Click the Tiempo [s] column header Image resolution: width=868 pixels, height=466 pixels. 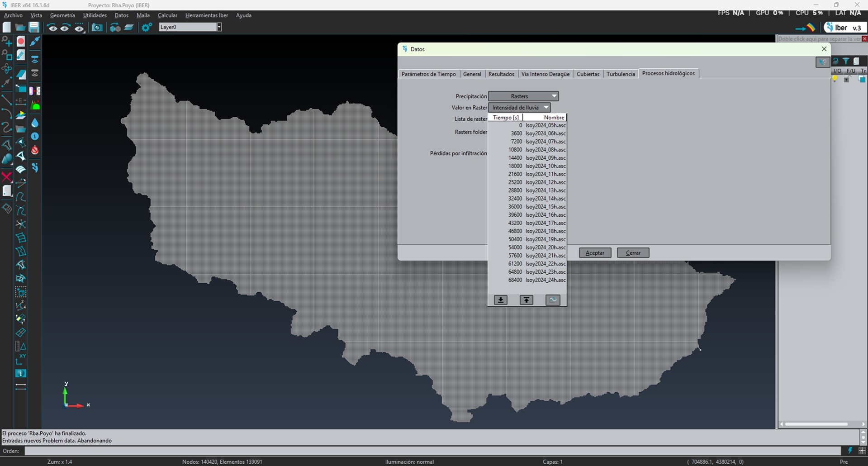(x=506, y=118)
